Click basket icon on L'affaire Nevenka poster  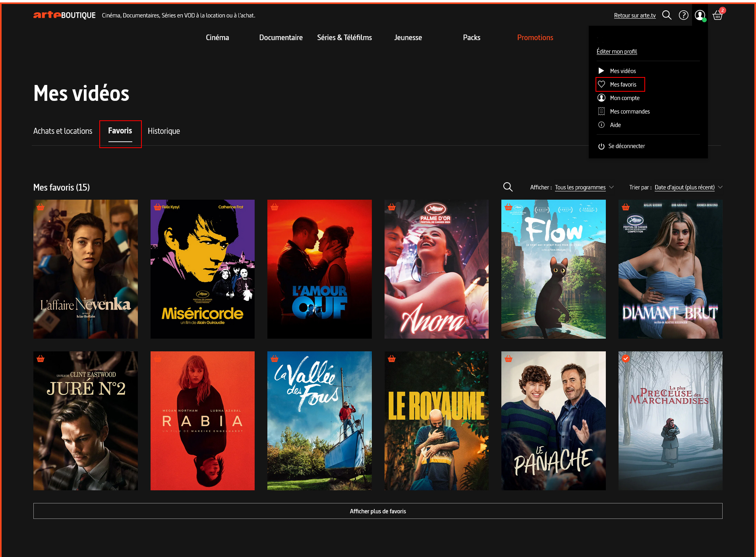coord(41,207)
